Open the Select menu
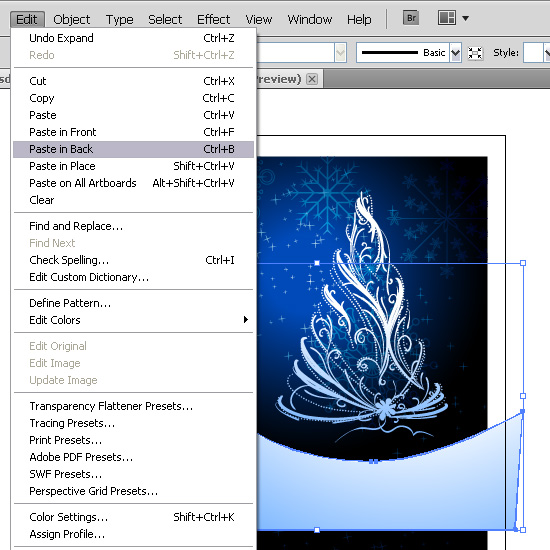This screenshot has height=550, width=550. [x=165, y=19]
